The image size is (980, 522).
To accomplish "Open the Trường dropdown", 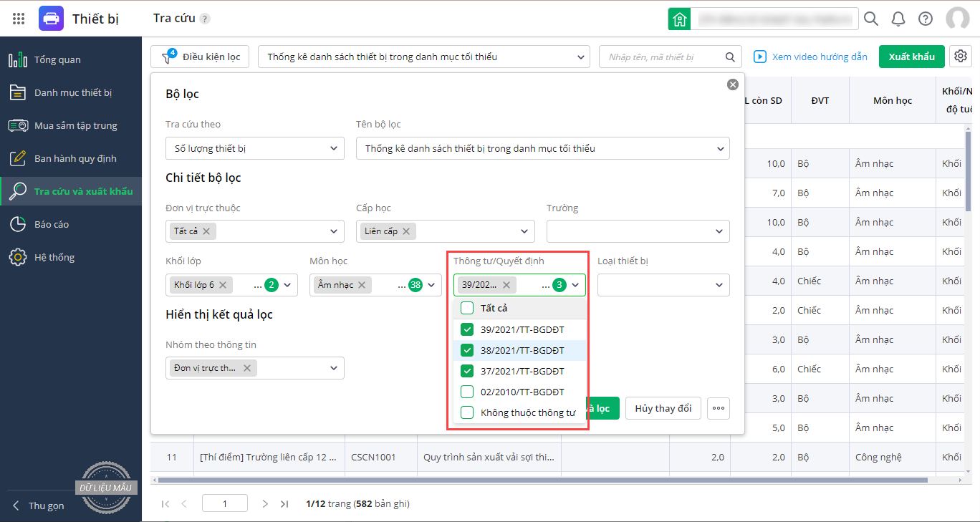I will point(638,231).
